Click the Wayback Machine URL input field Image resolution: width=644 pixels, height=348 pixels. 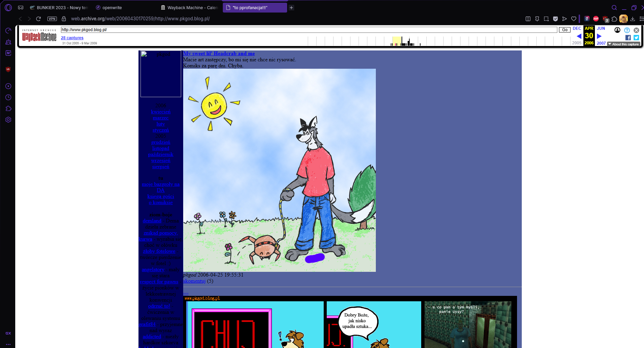308,30
